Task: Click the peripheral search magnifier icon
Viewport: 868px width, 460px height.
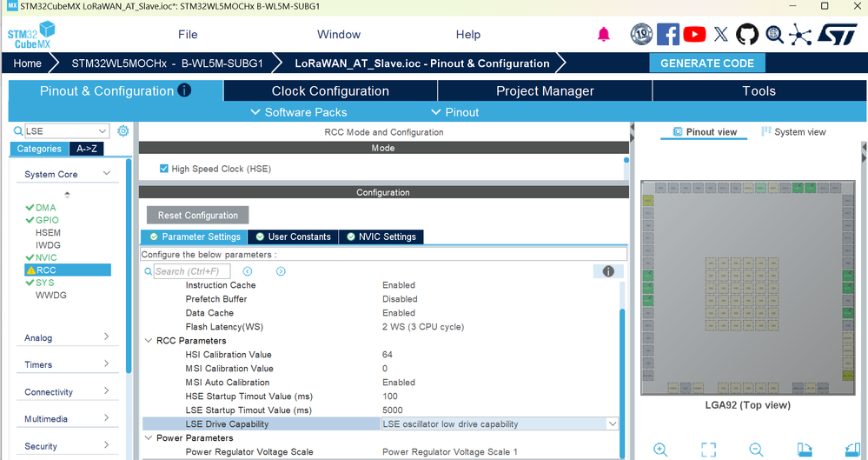Action: 17,130
